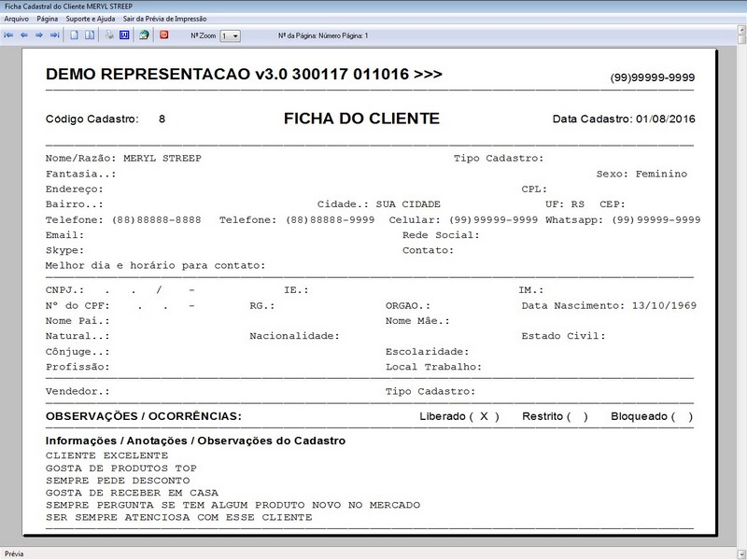Open the Suporte e Ajuda menu
The width and height of the screenshot is (747, 560).
[91, 19]
